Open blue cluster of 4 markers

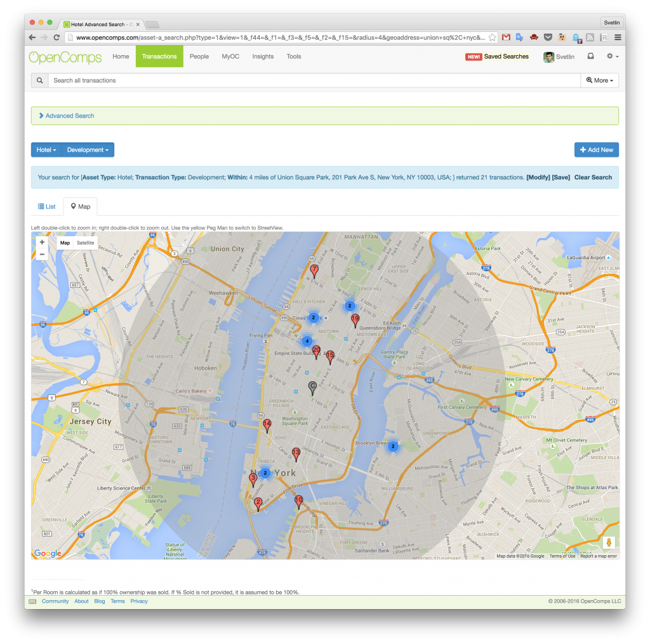click(307, 341)
